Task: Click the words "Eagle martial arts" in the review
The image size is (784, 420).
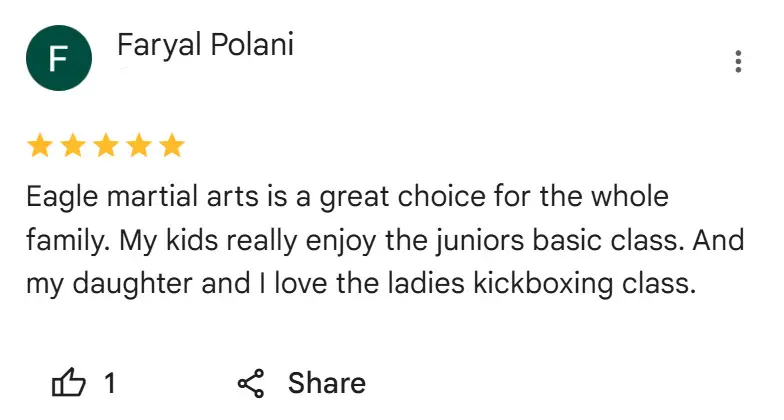Action: tap(142, 196)
